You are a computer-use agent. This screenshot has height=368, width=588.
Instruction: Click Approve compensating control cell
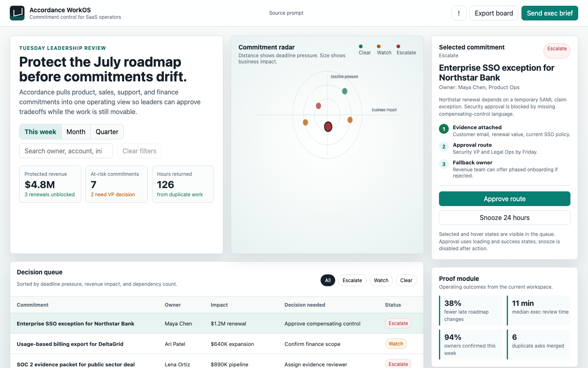323,323
